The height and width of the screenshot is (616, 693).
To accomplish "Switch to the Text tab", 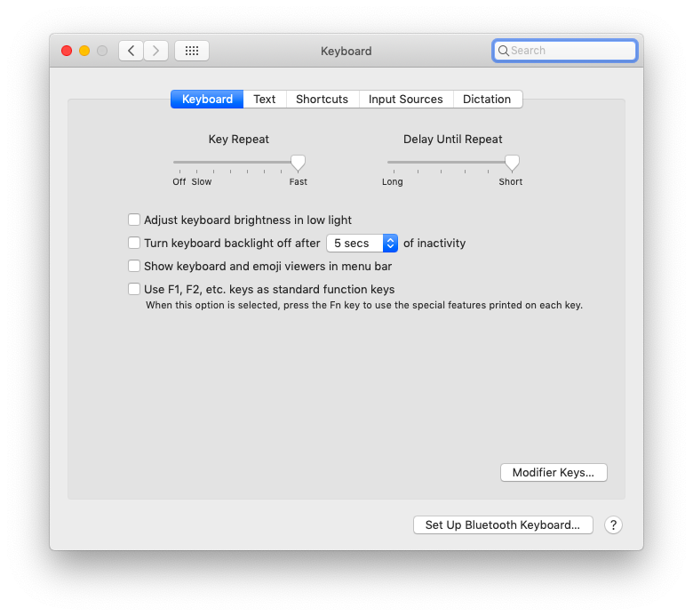I will pyautogui.click(x=264, y=99).
